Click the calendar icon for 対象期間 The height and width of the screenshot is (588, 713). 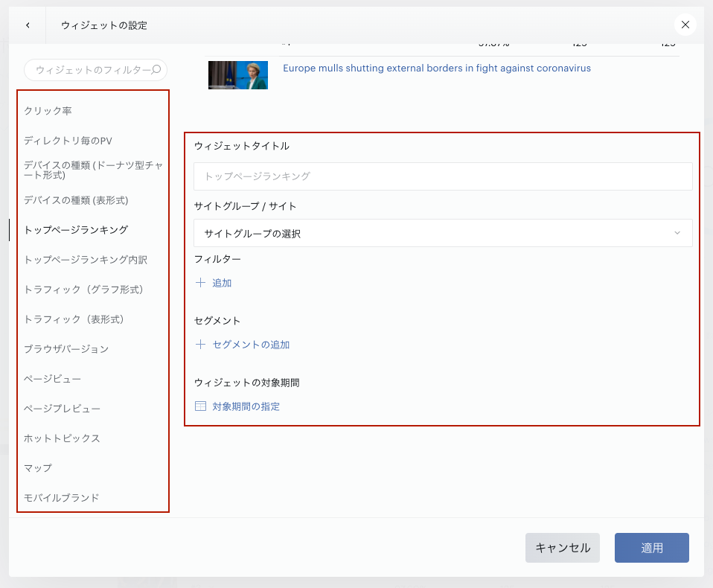click(x=200, y=406)
